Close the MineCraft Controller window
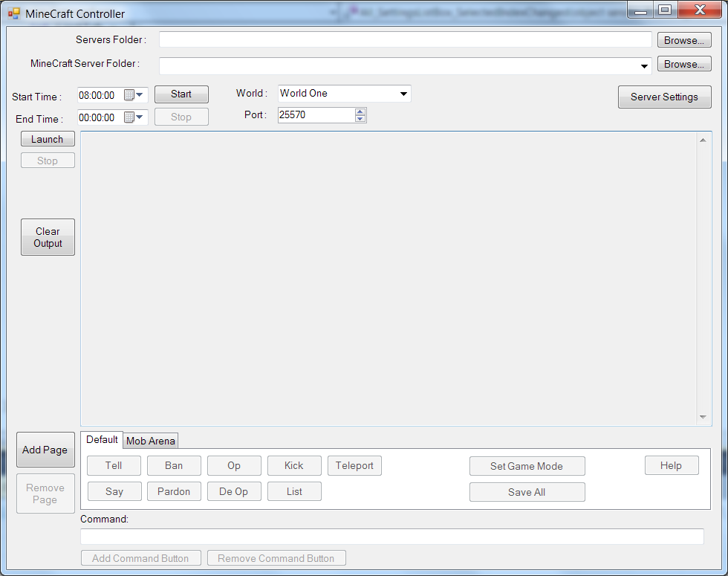The height and width of the screenshot is (576, 728). click(x=700, y=10)
